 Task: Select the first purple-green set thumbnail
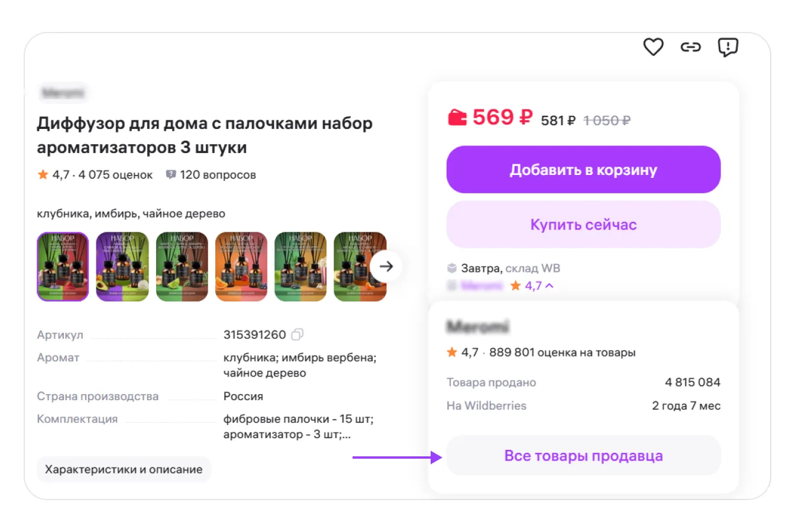pos(63,267)
